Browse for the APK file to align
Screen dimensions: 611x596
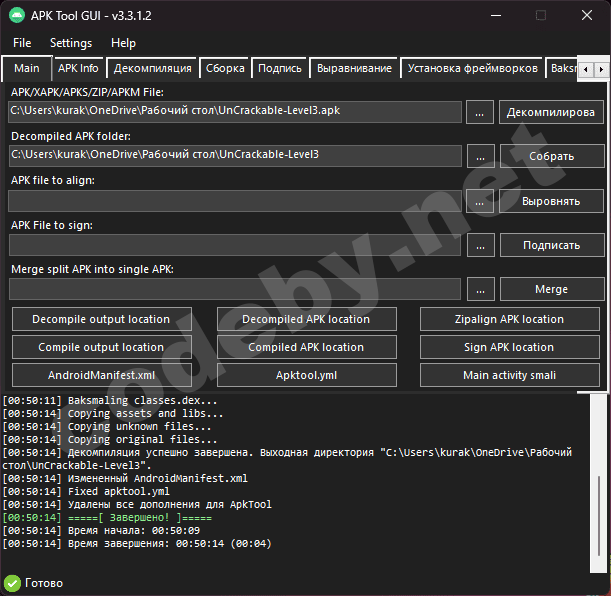click(480, 201)
